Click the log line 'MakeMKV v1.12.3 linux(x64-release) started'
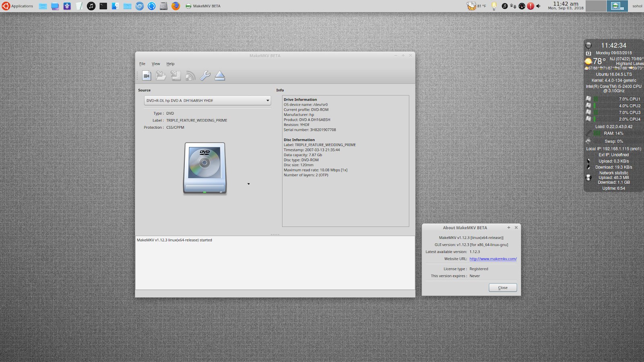 point(174,240)
